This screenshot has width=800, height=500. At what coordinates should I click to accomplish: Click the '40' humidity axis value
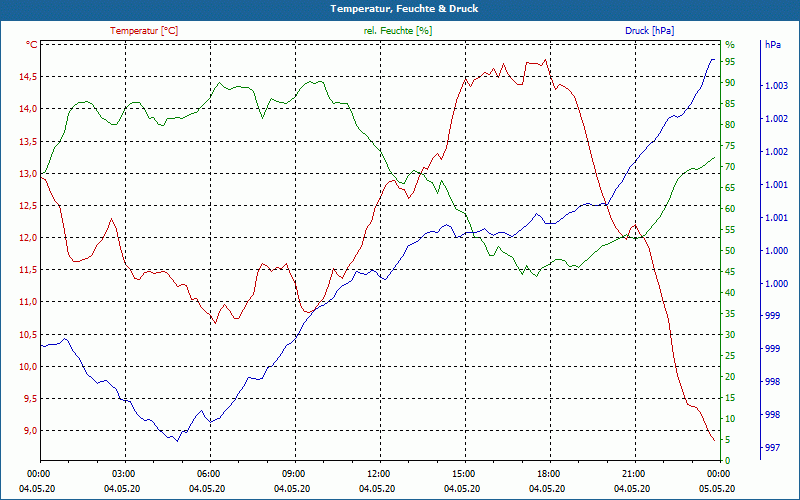pyautogui.click(x=730, y=293)
